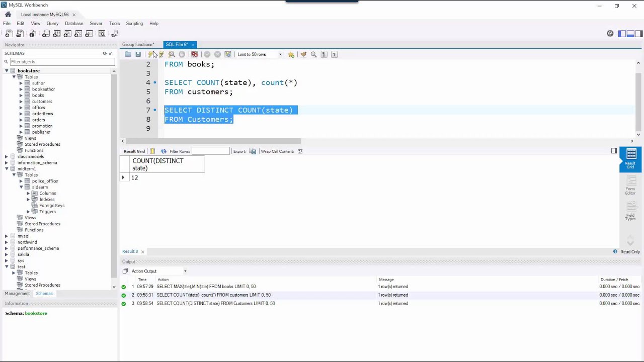Viewport: 644px width, 362px height.
Task: Create a new SQL tab icon
Action: (x=9, y=34)
